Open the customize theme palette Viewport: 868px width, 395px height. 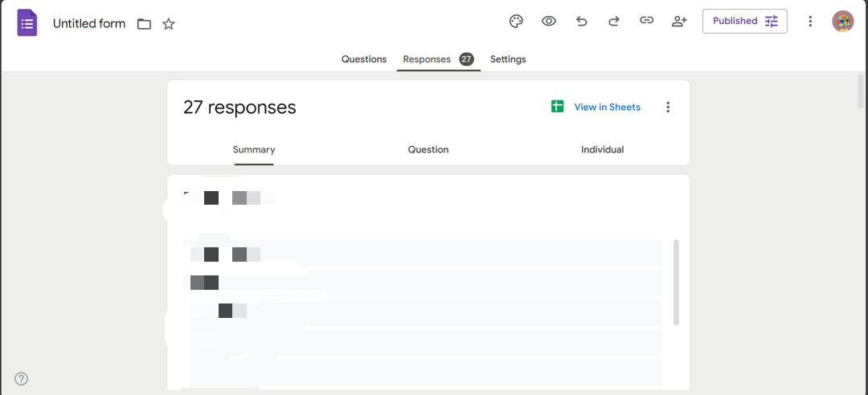[516, 21]
